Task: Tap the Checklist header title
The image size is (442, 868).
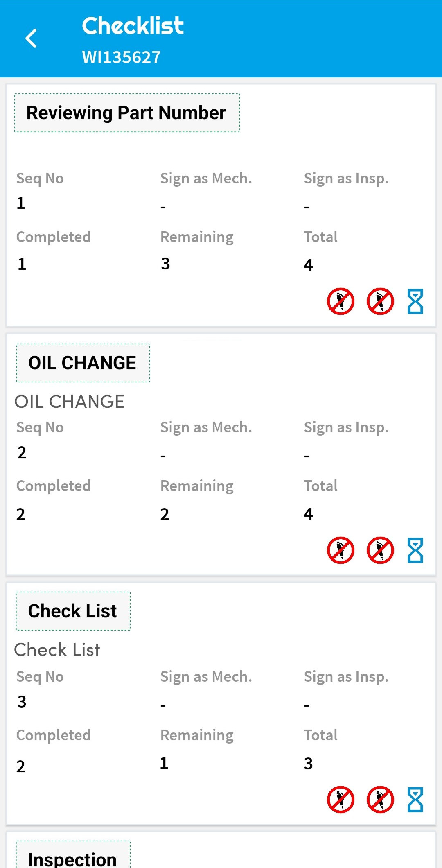Action: (x=133, y=25)
